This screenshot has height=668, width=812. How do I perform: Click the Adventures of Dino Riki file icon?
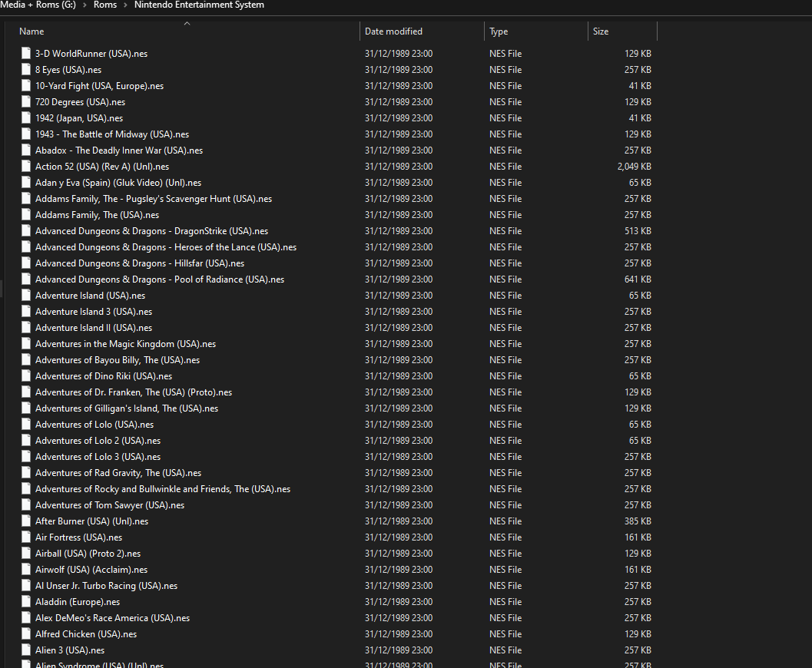[x=26, y=375]
